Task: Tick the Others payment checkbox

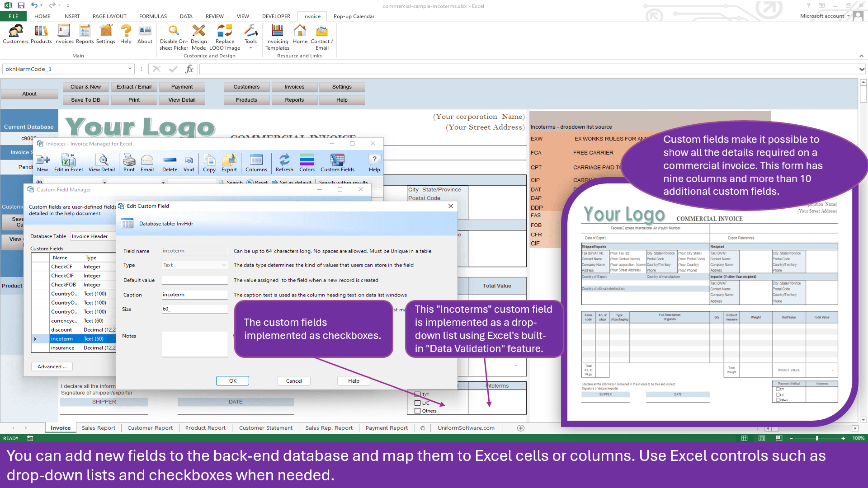Action: 418,411
